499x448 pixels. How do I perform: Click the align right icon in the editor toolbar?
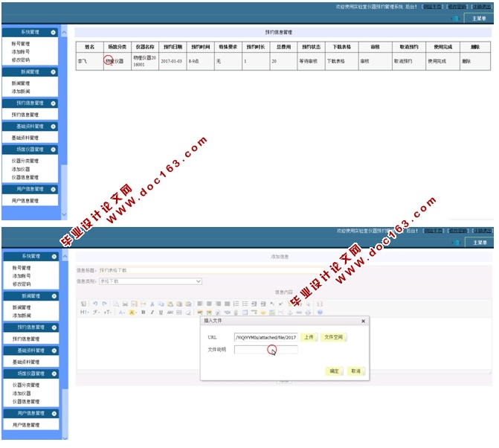point(218,304)
